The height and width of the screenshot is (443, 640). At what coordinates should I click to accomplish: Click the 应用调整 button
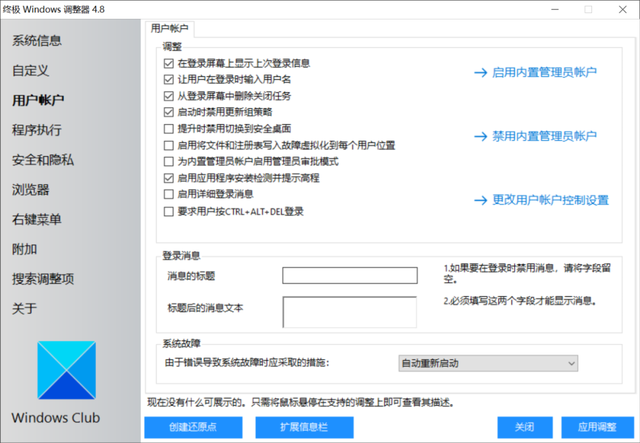point(597,427)
